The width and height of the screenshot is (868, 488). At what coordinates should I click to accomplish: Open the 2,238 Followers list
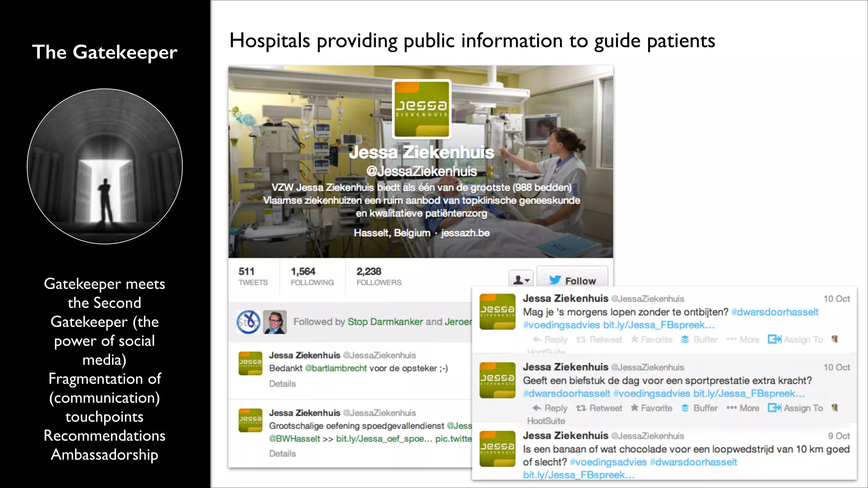click(378, 276)
